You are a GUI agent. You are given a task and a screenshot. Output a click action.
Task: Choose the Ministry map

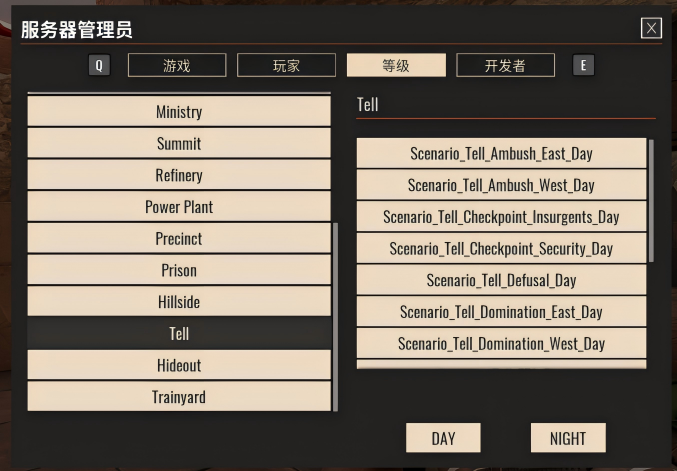click(179, 112)
